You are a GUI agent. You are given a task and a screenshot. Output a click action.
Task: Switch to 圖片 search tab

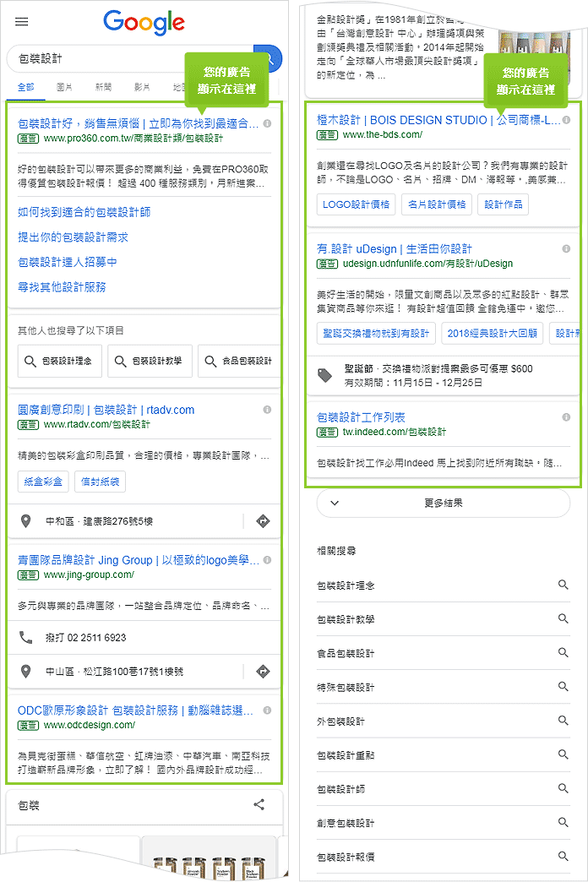coord(64,87)
